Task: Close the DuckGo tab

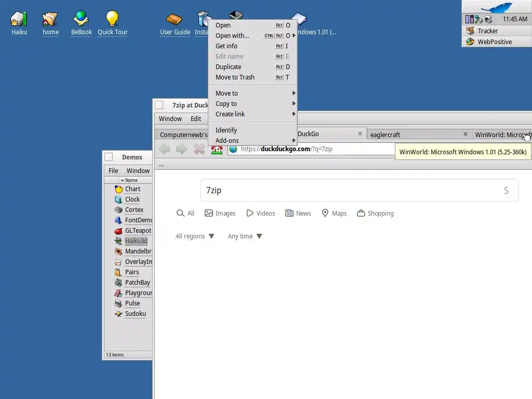Action: [x=360, y=134]
